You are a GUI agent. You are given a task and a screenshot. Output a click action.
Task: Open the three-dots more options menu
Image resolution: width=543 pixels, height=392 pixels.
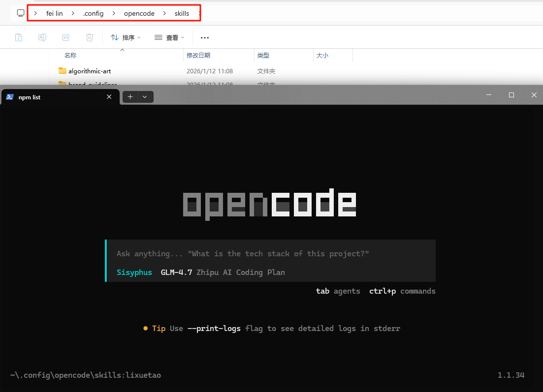tap(205, 38)
